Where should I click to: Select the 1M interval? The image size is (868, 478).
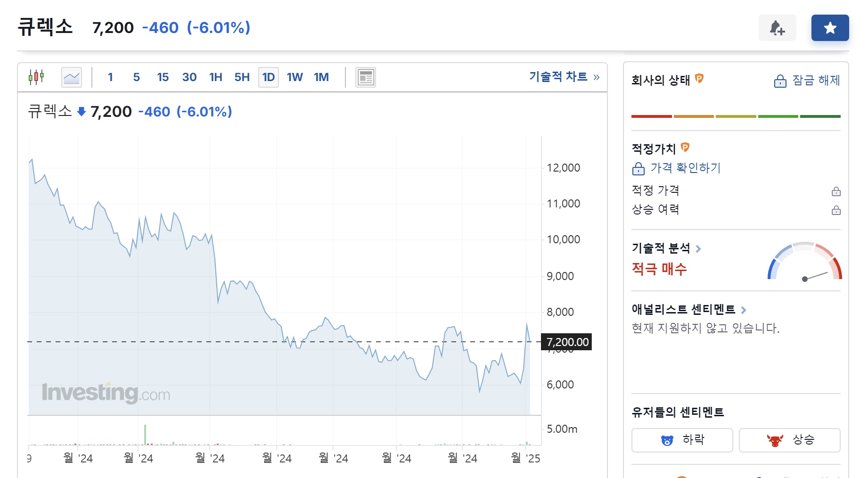321,77
